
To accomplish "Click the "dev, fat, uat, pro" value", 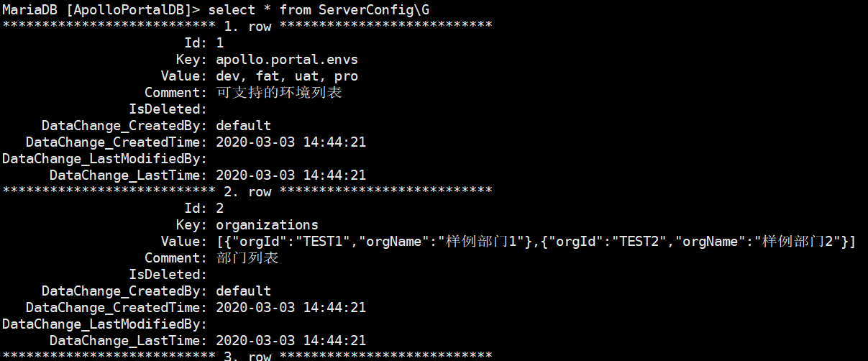I will [x=286, y=76].
